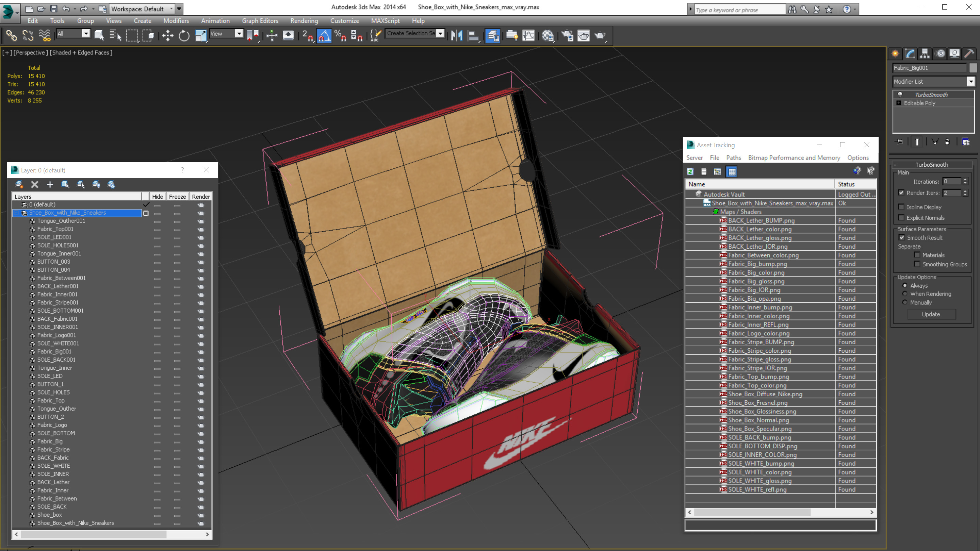Screen dimensions: 980x551
Task: Click the Shaded + Edged Faces viewport label
Action: point(81,52)
